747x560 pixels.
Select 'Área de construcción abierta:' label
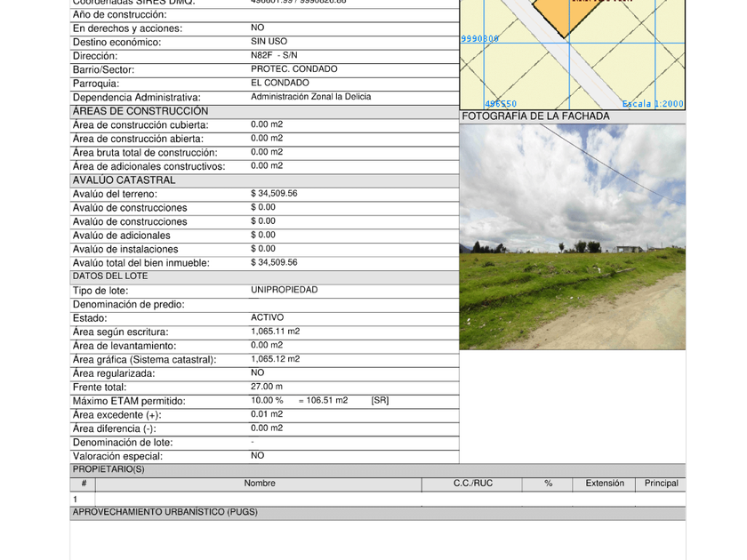click(x=138, y=139)
